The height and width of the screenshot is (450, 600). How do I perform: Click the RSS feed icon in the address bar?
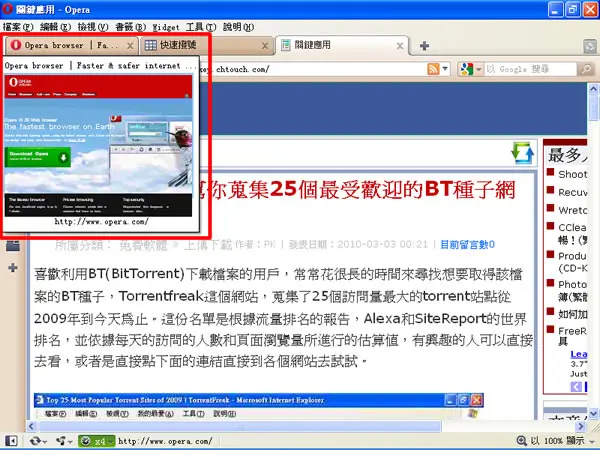(433, 69)
